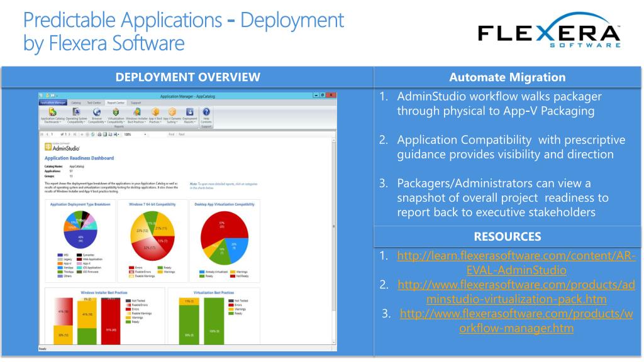Switch to the Test Center tab
This screenshot has width=644, height=362.
[94, 102]
